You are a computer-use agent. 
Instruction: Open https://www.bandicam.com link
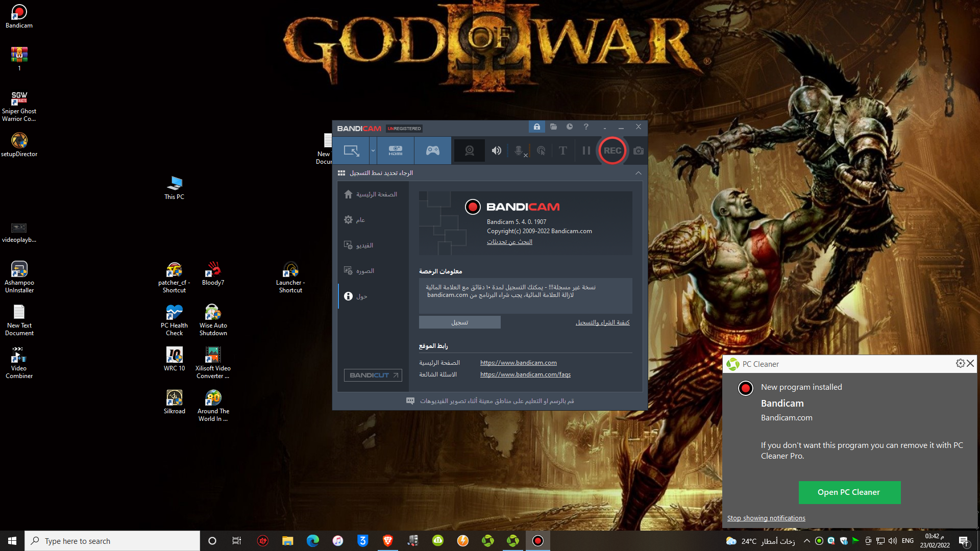click(x=519, y=363)
